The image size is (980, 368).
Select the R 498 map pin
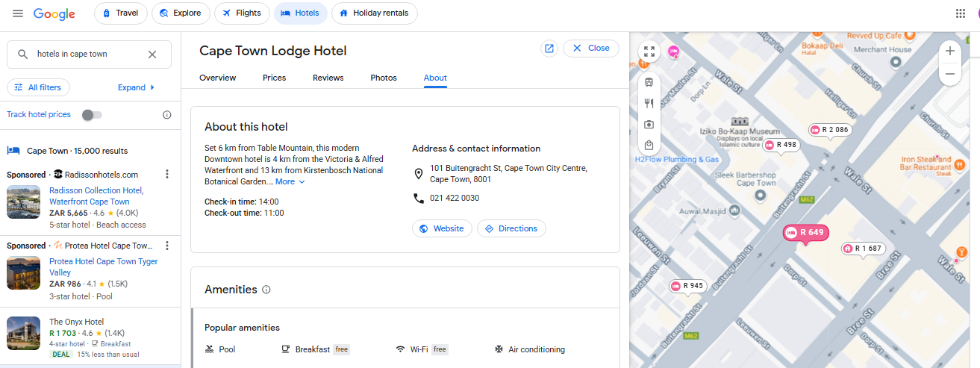pos(781,145)
